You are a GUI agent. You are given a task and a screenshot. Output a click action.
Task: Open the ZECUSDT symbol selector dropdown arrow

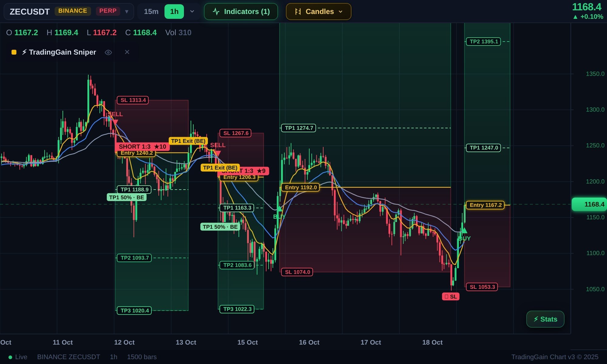click(127, 12)
